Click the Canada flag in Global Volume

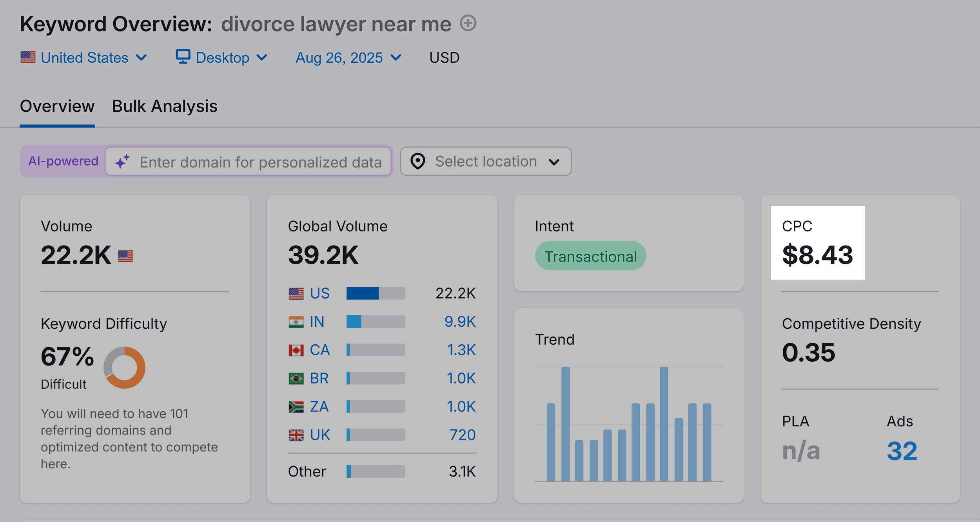(x=296, y=350)
